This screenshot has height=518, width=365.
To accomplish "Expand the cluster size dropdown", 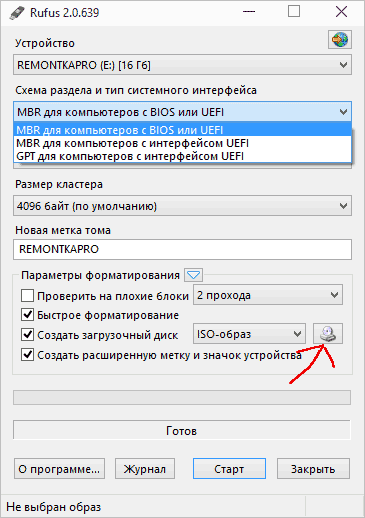I will (x=182, y=206).
